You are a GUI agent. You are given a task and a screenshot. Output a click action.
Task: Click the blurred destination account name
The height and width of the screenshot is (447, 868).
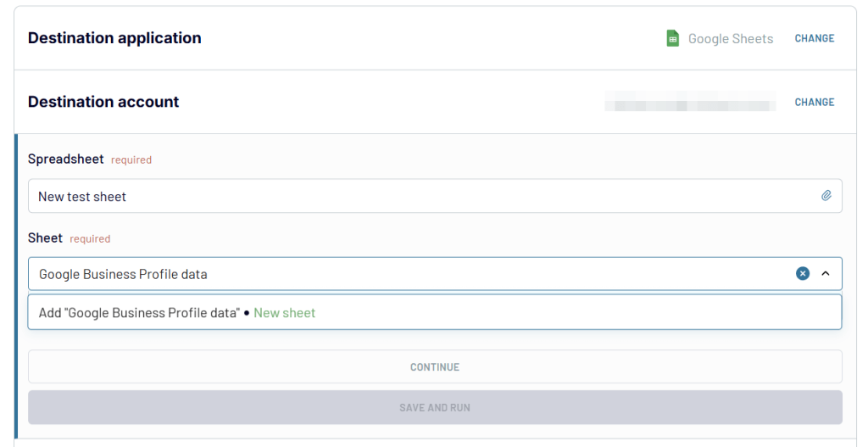point(690,102)
